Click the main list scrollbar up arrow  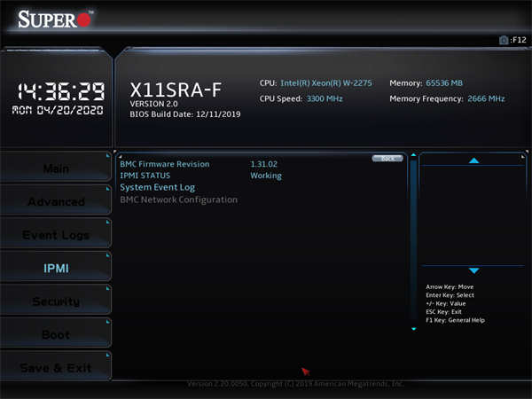pyautogui.click(x=413, y=155)
